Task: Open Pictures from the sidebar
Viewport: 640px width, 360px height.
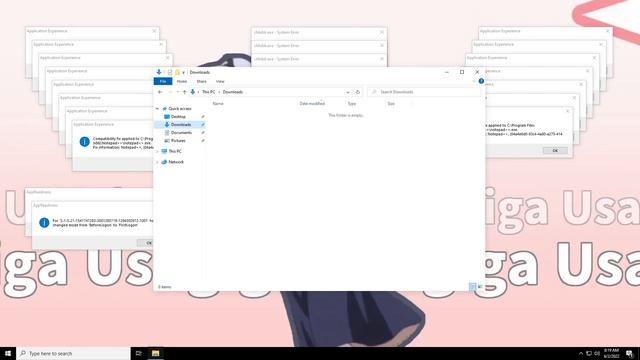Action: tap(178, 141)
